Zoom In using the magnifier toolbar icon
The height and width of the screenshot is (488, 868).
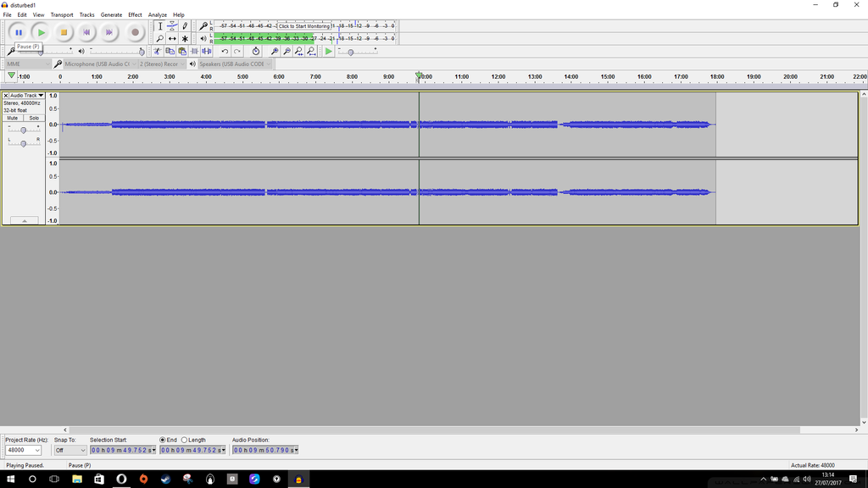[x=275, y=51]
